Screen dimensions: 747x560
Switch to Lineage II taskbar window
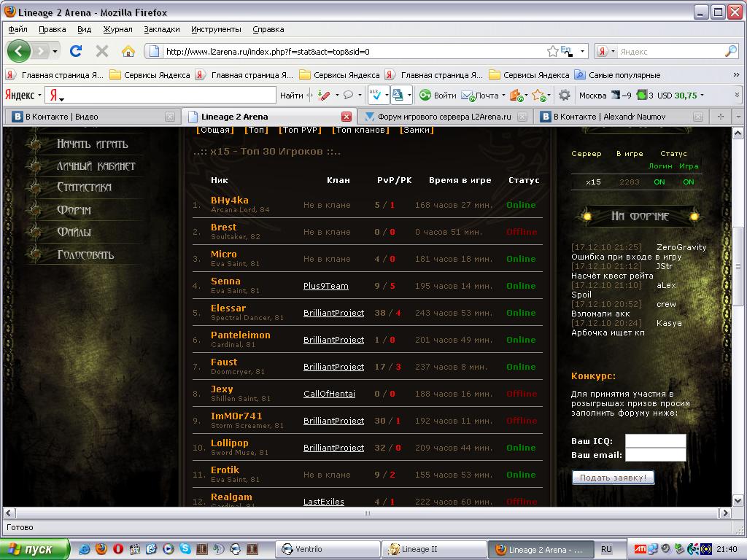click(x=435, y=549)
